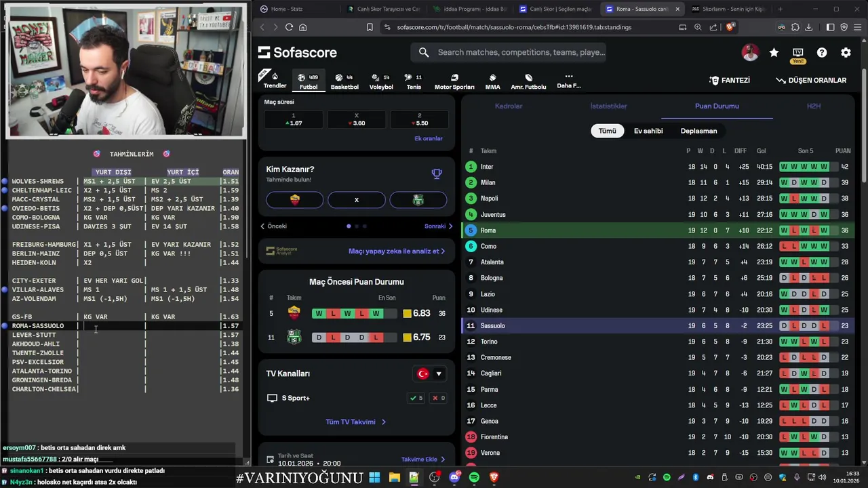868x488 pixels.
Task: Vote Roma to win in Kim Kazanır
Action: (295, 199)
